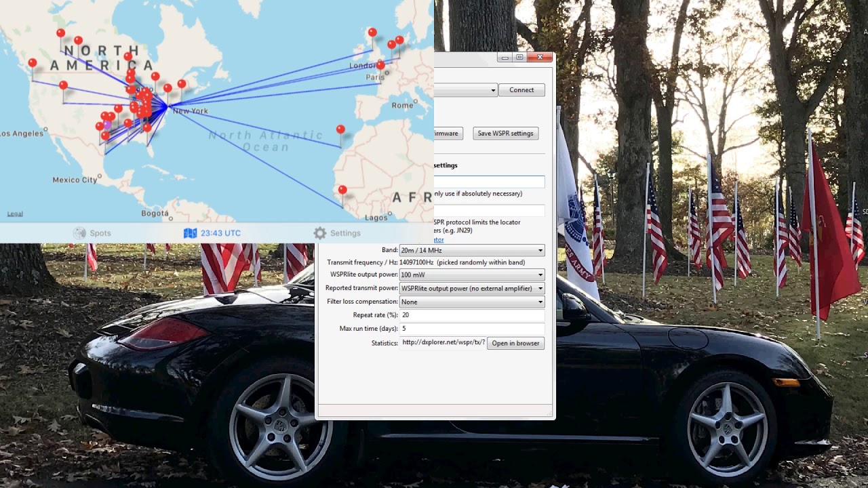Open the device port dropdown beside Connect

[466, 90]
